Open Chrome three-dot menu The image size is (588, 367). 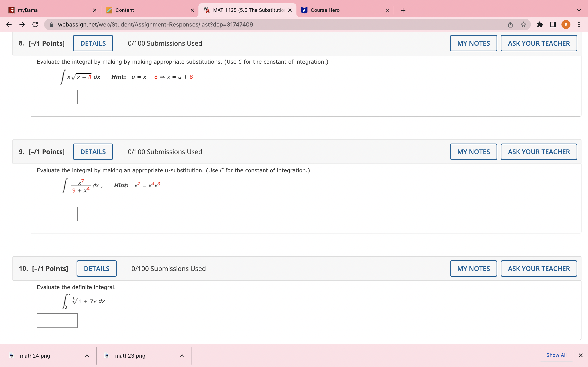[x=579, y=24]
